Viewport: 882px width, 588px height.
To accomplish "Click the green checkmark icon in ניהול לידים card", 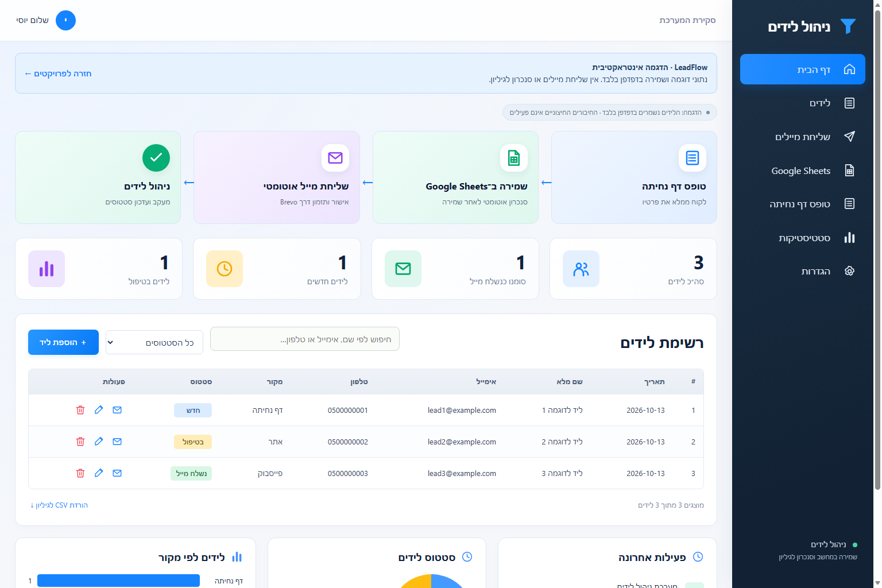I will point(156,158).
